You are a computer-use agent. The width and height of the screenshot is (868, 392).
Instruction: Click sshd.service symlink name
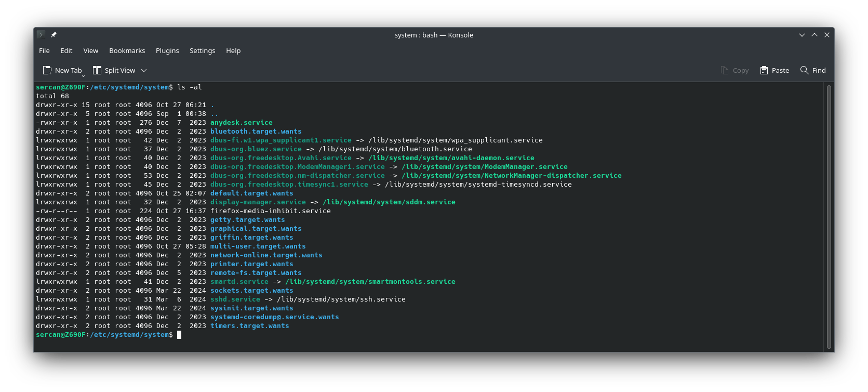point(235,299)
